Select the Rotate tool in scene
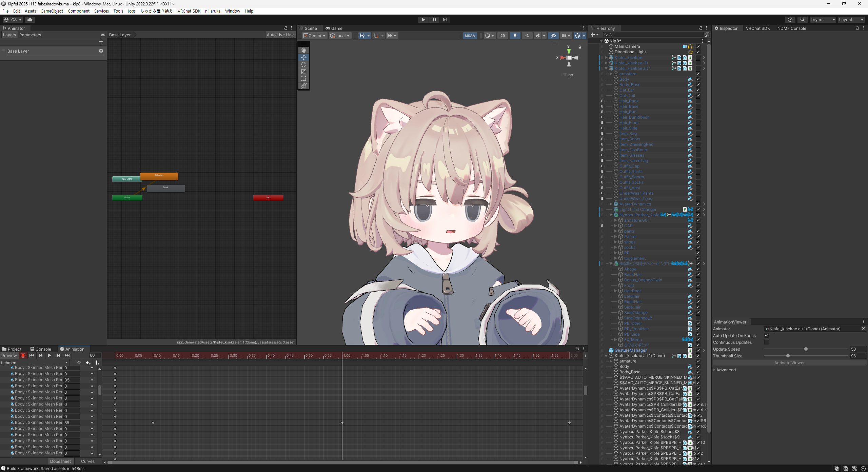 click(x=303, y=64)
